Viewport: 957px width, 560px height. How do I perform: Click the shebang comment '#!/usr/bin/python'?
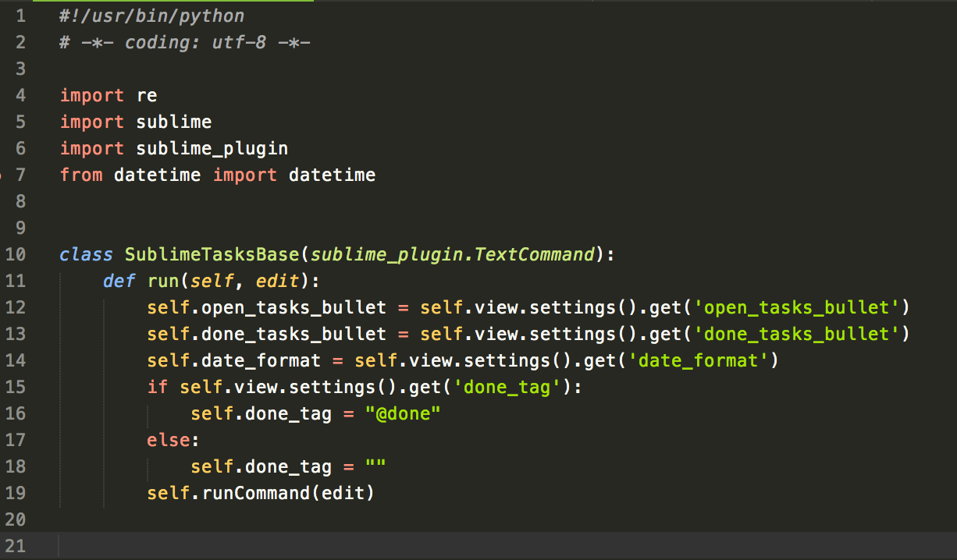pos(151,16)
